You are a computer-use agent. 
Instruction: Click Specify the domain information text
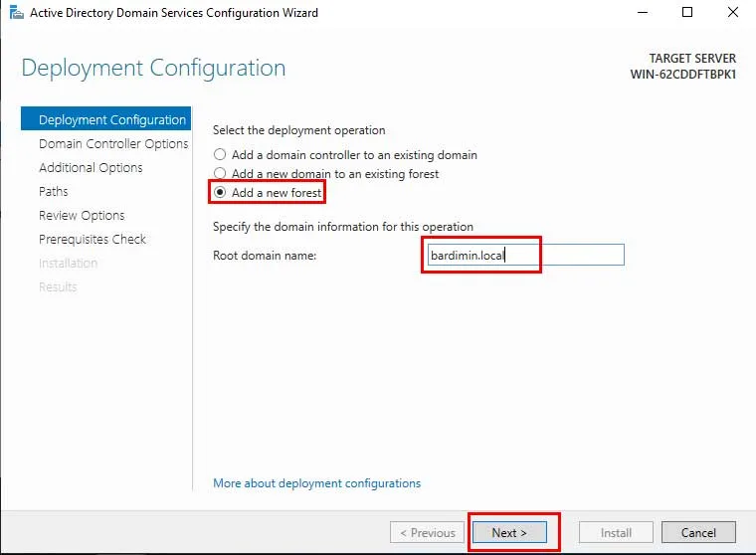pos(343,227)
